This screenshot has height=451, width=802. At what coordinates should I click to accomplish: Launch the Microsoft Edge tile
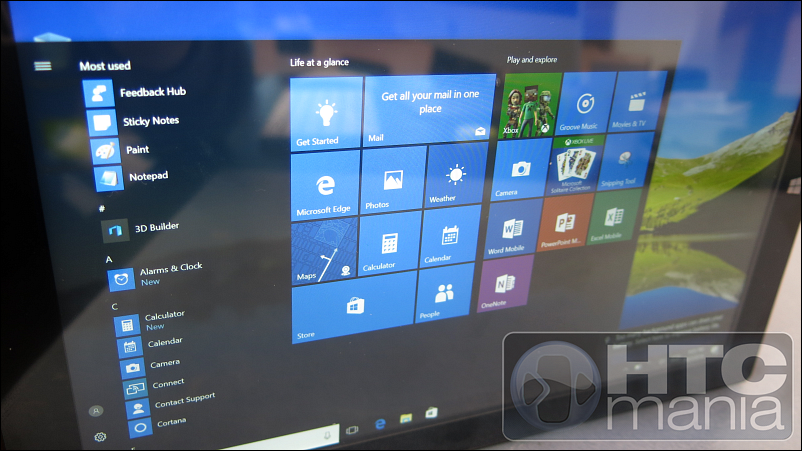coord(325,186)
